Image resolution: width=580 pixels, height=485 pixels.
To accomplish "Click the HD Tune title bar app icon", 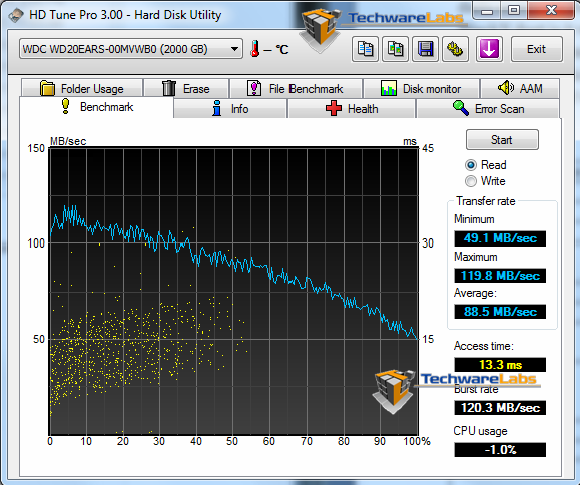I will (x=16, y=16).
